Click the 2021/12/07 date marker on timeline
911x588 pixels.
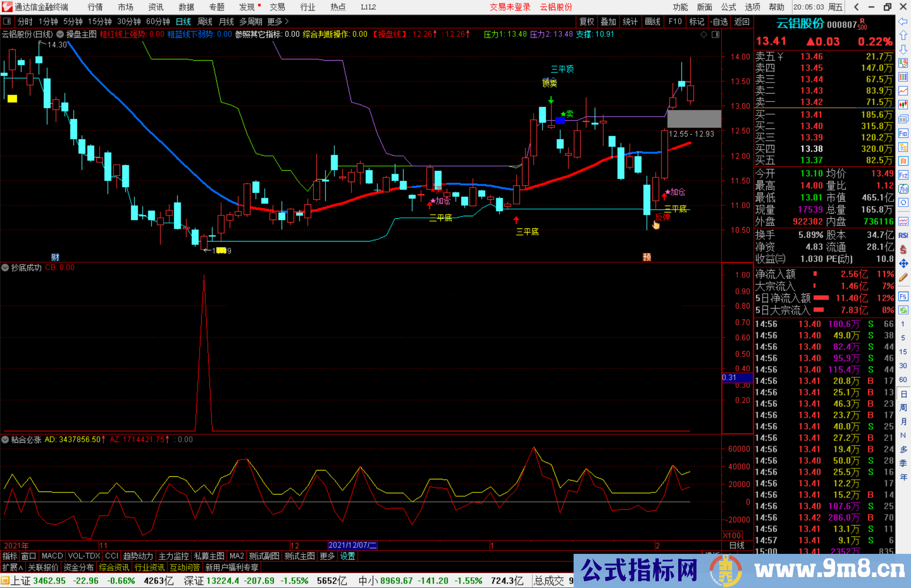(352, 545)
